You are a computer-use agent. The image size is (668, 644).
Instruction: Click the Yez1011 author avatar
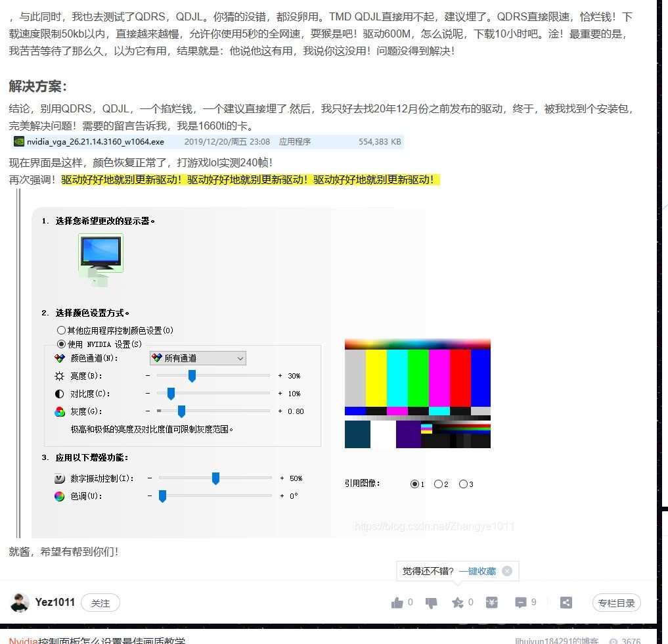(x=20, y=602)
